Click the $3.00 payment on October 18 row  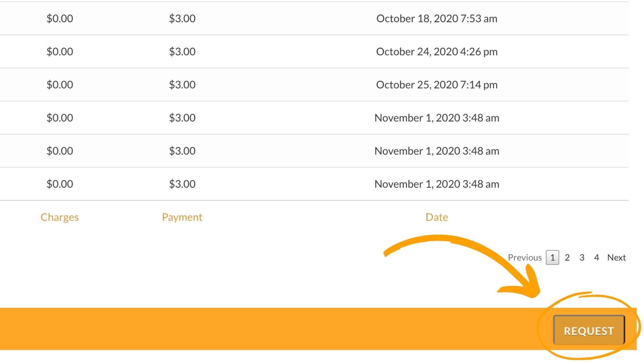[x=182, y=18]
